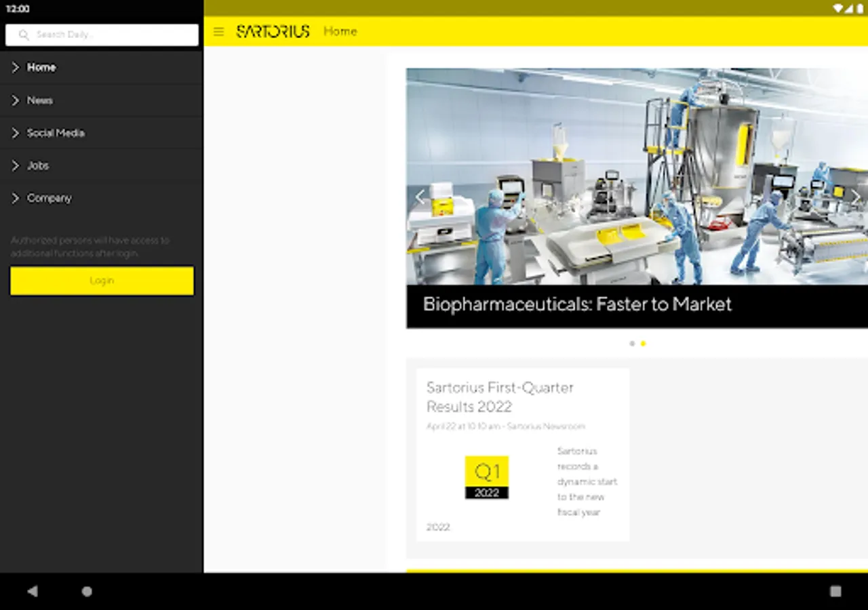The height and width of the screenshot is (610, 868).
Task: Tap the Android recent apps square button
Action: tap(835, 591)
